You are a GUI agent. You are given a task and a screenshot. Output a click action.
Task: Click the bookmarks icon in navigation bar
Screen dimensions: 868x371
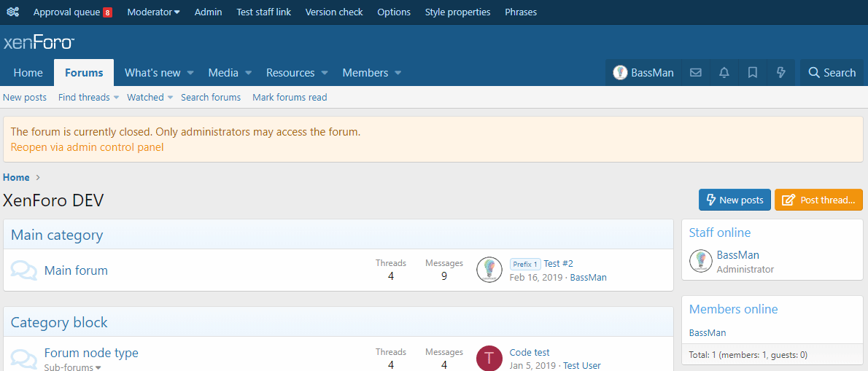click(753, 73)
